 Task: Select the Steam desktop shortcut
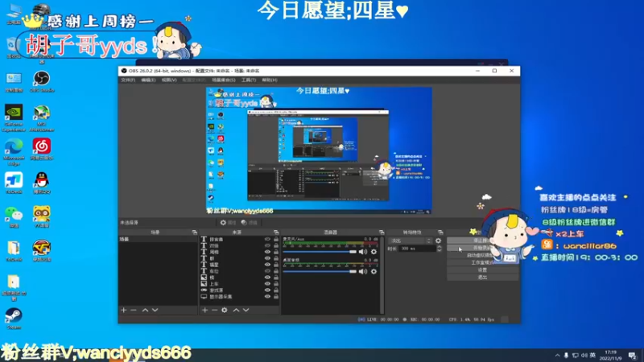(14, 319)
